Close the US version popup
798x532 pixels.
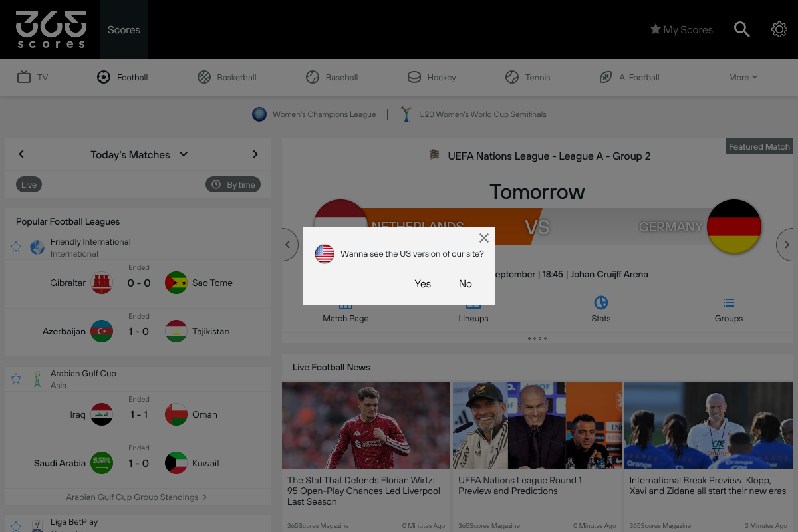pos(484,238)
